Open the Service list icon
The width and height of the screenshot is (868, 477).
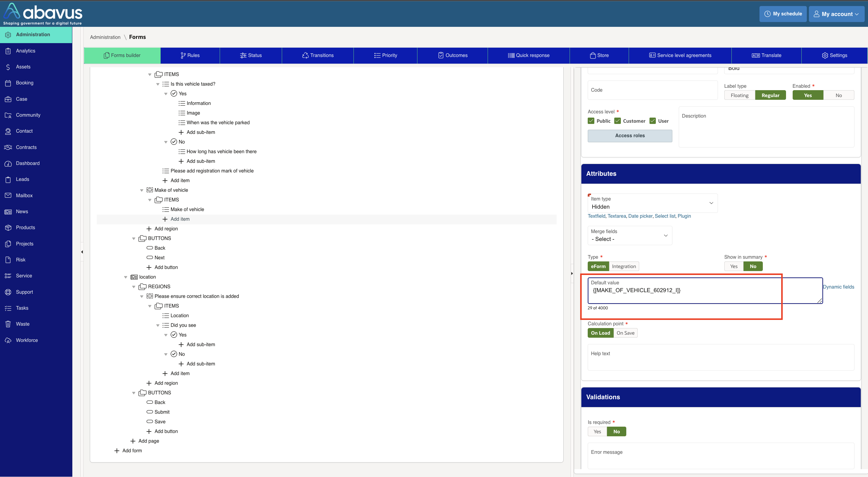click(x=8, y=276)
